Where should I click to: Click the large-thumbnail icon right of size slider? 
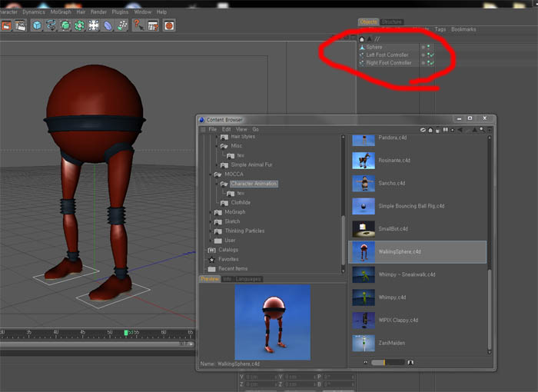click(x=410, y=363)
